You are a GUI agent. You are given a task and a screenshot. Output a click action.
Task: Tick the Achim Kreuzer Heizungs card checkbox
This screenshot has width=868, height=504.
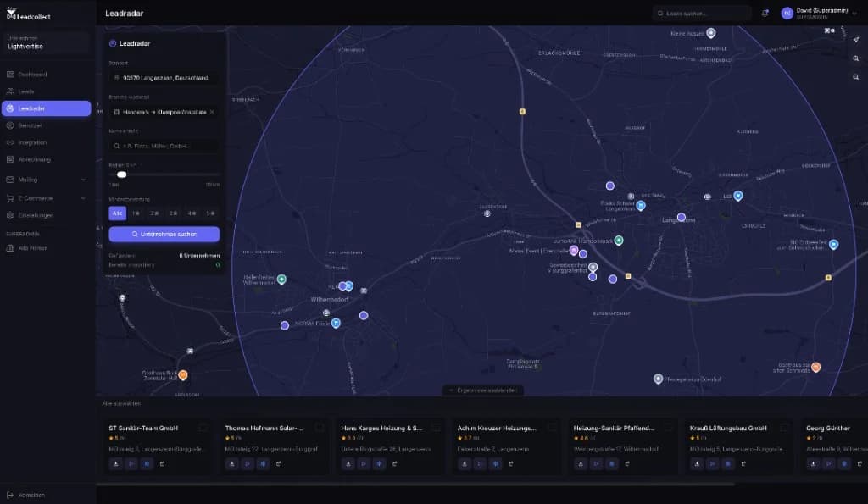(x=552, y=428)
